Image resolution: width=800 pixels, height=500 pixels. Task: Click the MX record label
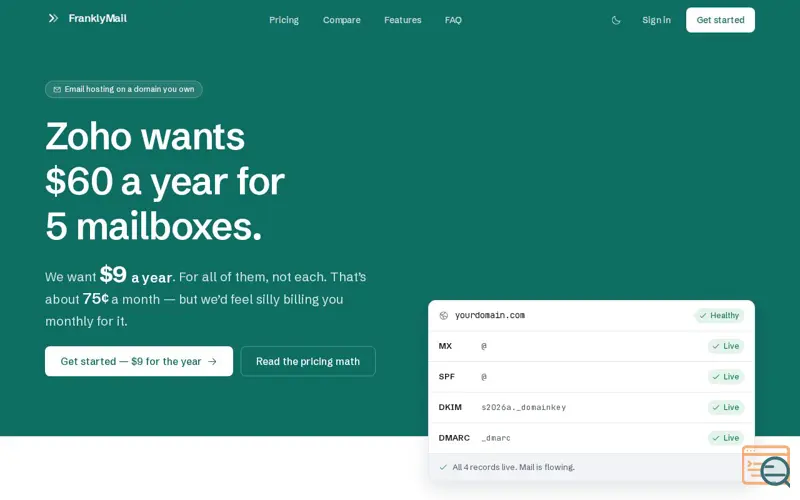coord(445,346)
